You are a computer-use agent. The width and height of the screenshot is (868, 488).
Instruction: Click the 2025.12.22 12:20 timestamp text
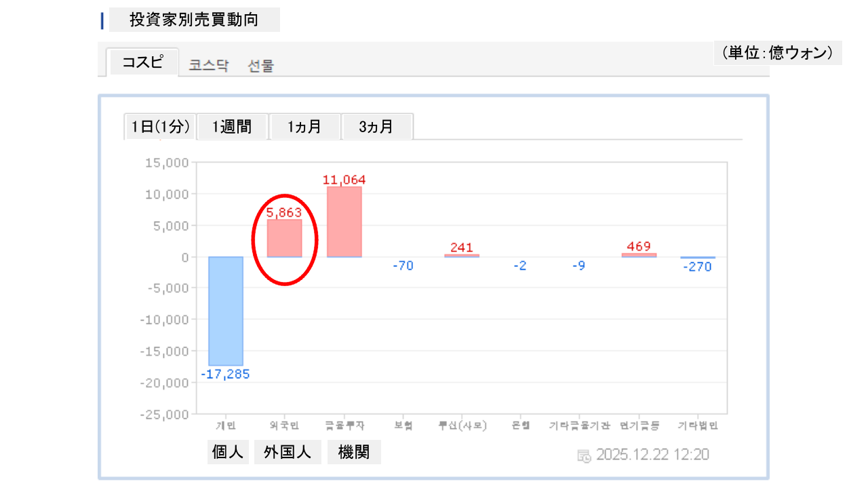point(652,455)
